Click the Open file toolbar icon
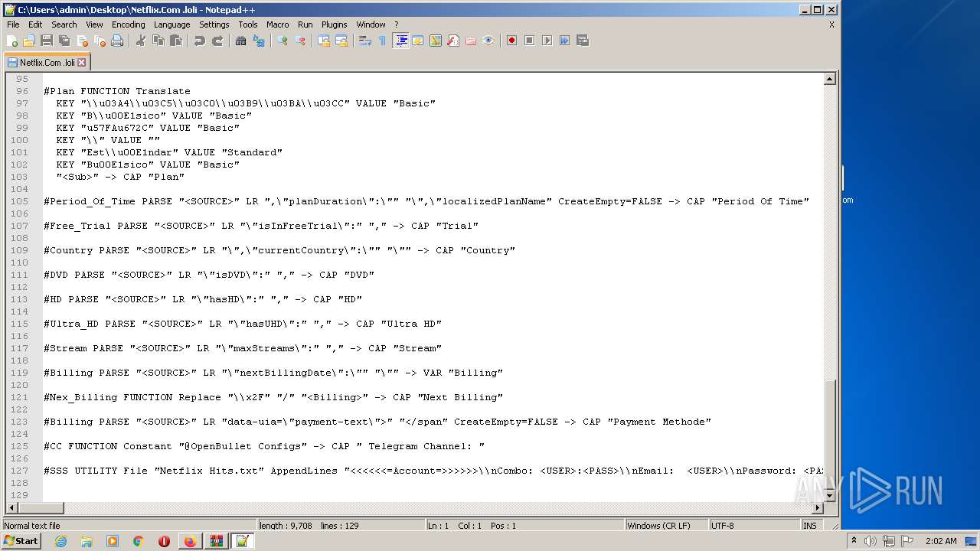This screenshot has width=980, height=551. click(29, 41)
